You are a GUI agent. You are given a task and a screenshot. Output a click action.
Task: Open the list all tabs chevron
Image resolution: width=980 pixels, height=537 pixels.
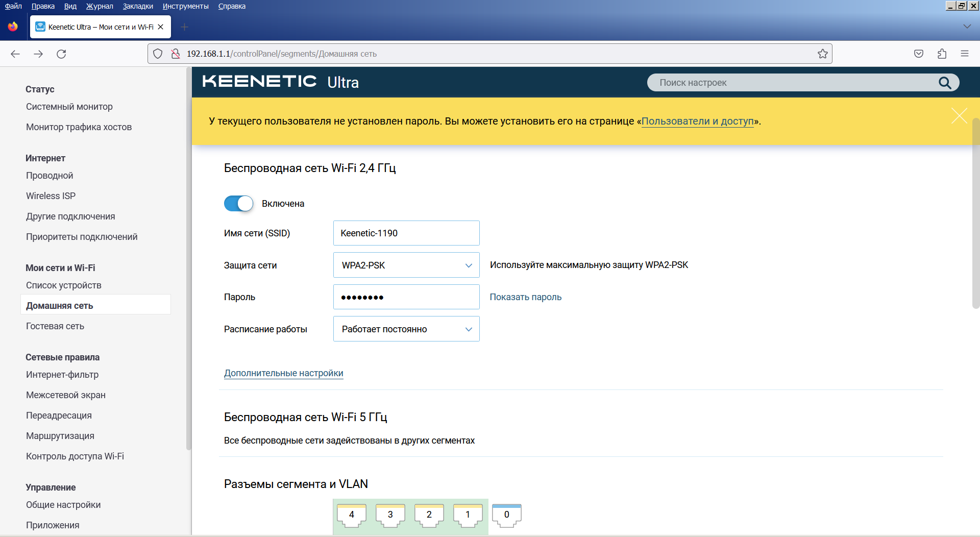pos(967,27)
